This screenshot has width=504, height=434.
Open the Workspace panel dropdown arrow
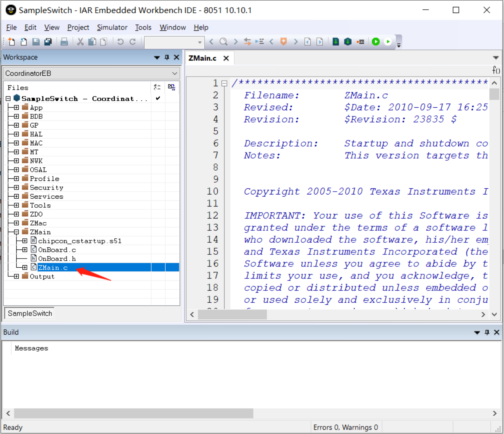pos(157,57)
